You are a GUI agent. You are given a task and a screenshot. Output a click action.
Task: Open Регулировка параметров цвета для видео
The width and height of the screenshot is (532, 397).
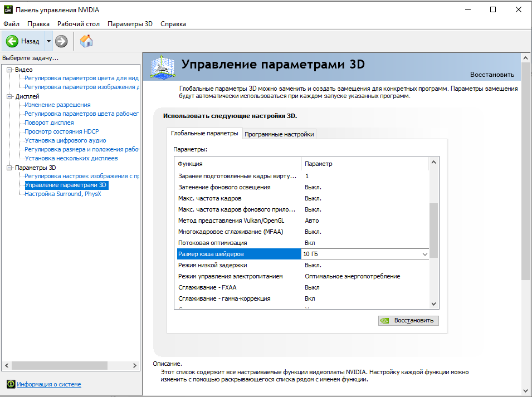click(81, 78)
